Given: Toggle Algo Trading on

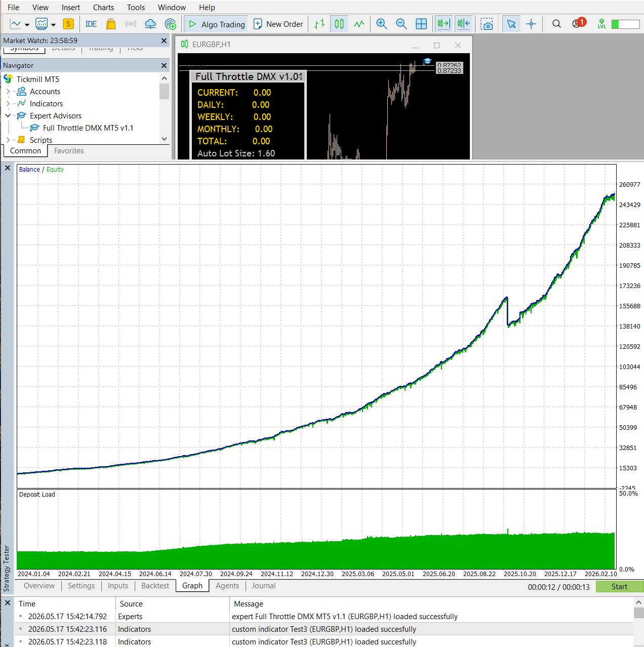Looking at the screenshot, I should 216,24.
